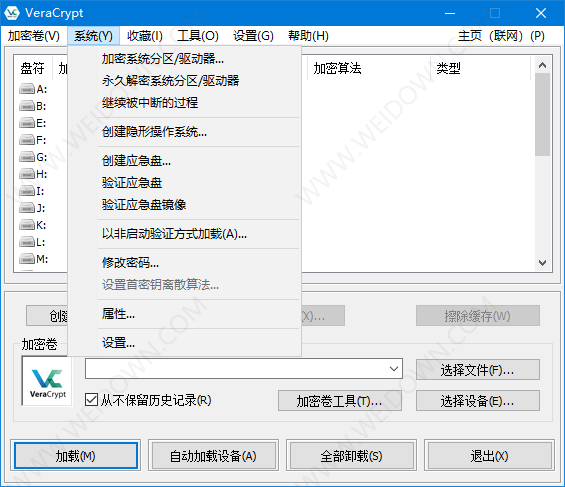The width and height of the screenshot is (565, 487).
Task: Open the 加密卷(V) menu
Action: tap(34, 36)
